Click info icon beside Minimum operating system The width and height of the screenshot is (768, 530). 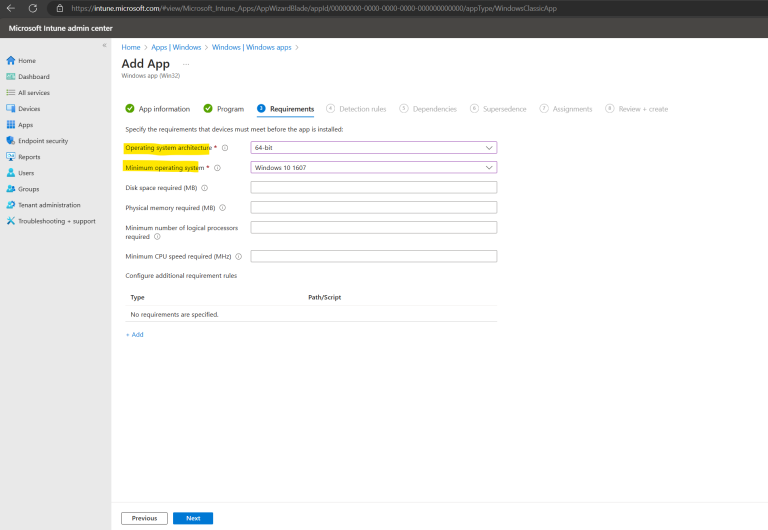pos(217,168)
